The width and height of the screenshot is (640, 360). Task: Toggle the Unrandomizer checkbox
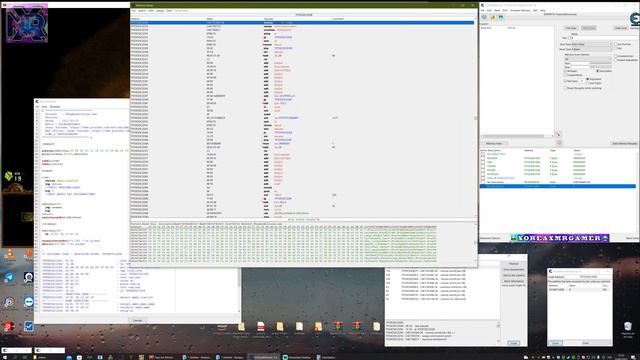[616, 56]
